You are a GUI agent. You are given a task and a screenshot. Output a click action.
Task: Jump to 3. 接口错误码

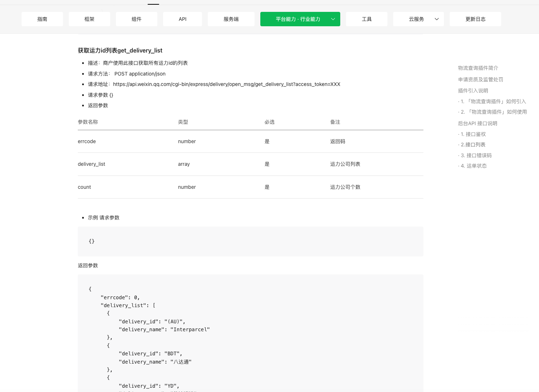pyautogui.click(x=475, y=155)
